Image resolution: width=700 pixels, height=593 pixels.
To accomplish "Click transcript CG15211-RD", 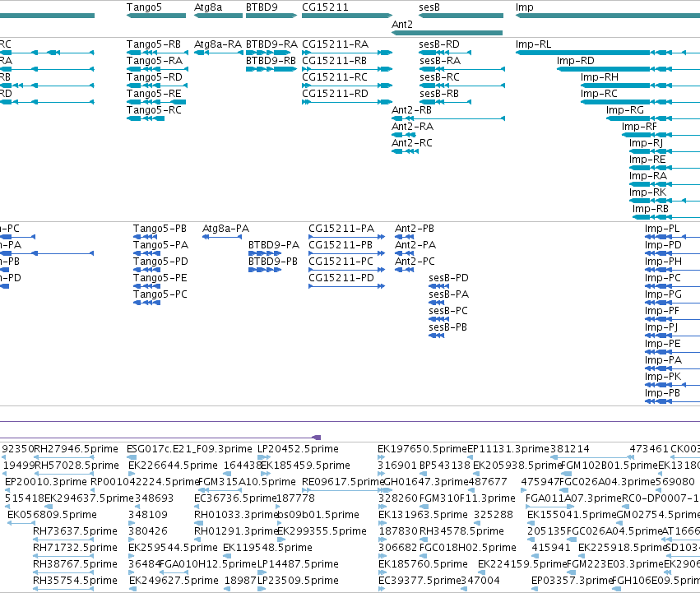I will [347, 102].
